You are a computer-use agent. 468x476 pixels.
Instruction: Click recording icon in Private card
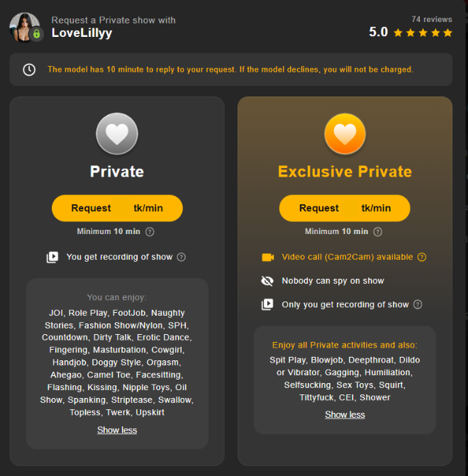click(52, 257)
